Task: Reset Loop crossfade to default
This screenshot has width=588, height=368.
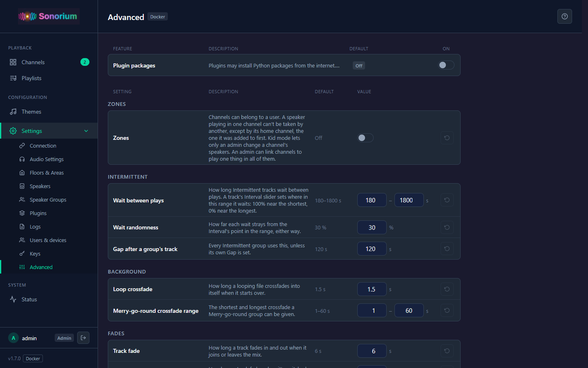Action: click(x=447, y=289)
